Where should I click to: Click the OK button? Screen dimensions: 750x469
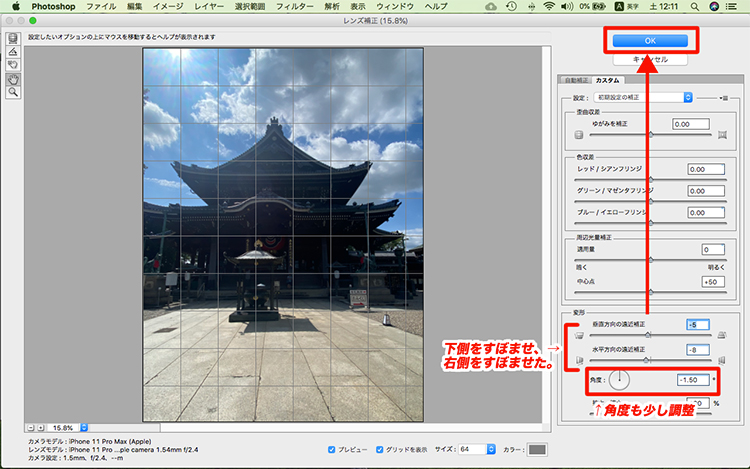(x=650, y=41)
